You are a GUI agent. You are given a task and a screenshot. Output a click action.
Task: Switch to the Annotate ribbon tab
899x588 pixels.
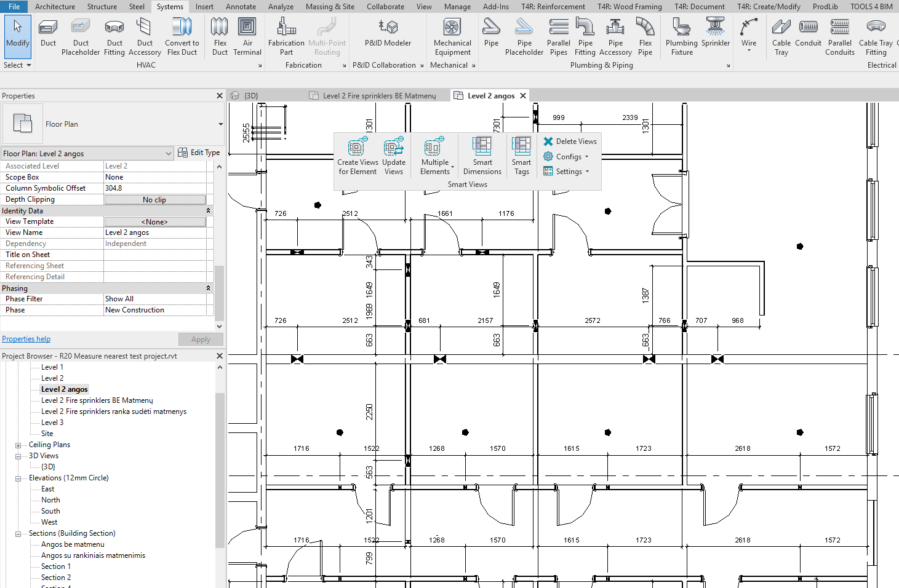point(241,7)
